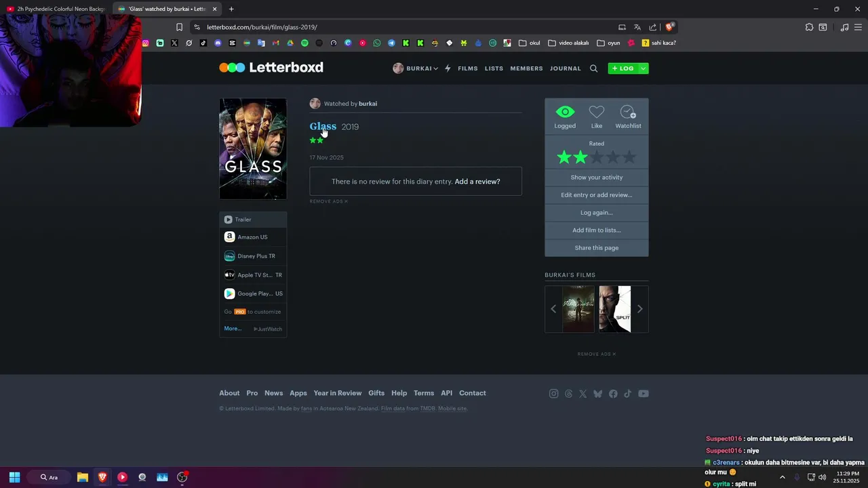The width and height of the screenshot is (868, 488).
Task: Open the video alakalı bookmarks folder
Action: click(x=568, y=43)
